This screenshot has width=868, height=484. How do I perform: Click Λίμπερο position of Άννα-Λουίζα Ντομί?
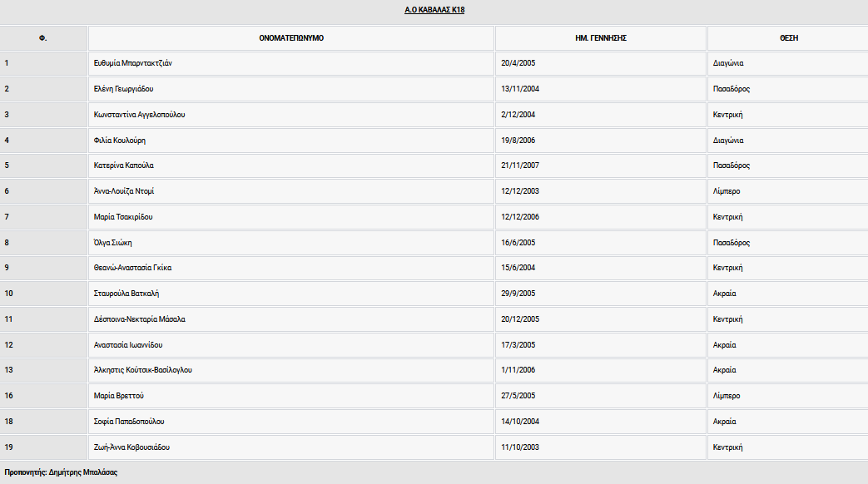[x=727, y=191]
